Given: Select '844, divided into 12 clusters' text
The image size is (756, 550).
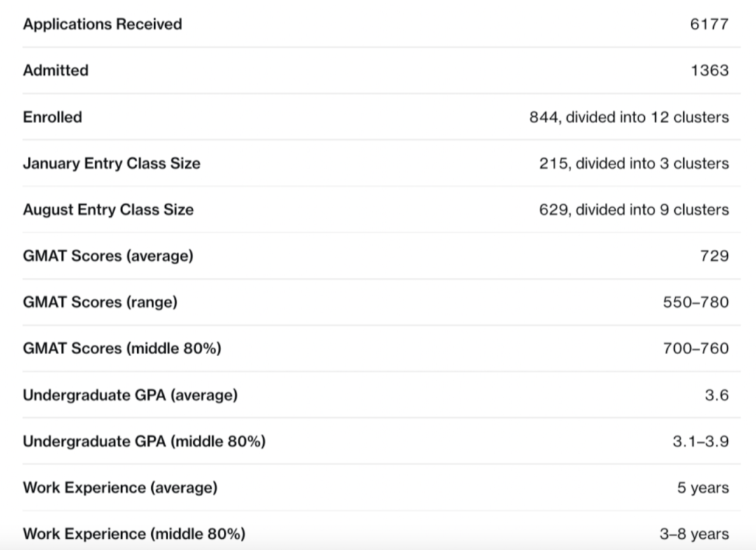Looking at the screenshot, I should [x=629, y=117].
